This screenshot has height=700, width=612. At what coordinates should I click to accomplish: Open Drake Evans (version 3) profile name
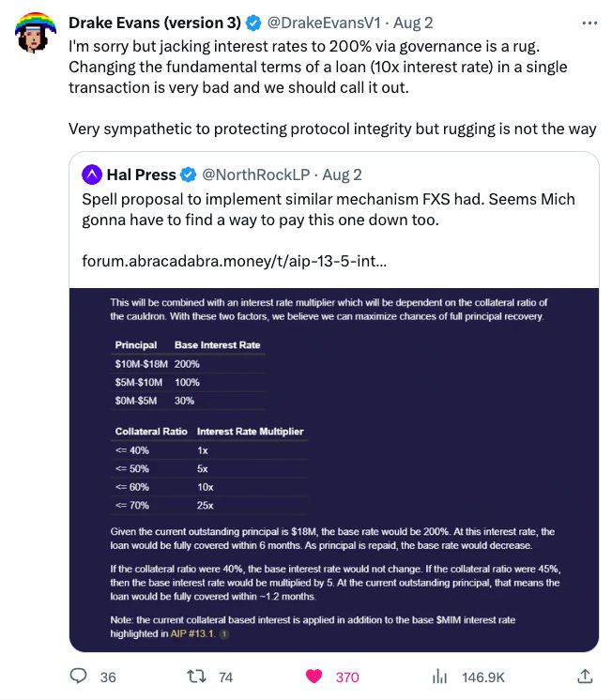(x=155, y=23)
